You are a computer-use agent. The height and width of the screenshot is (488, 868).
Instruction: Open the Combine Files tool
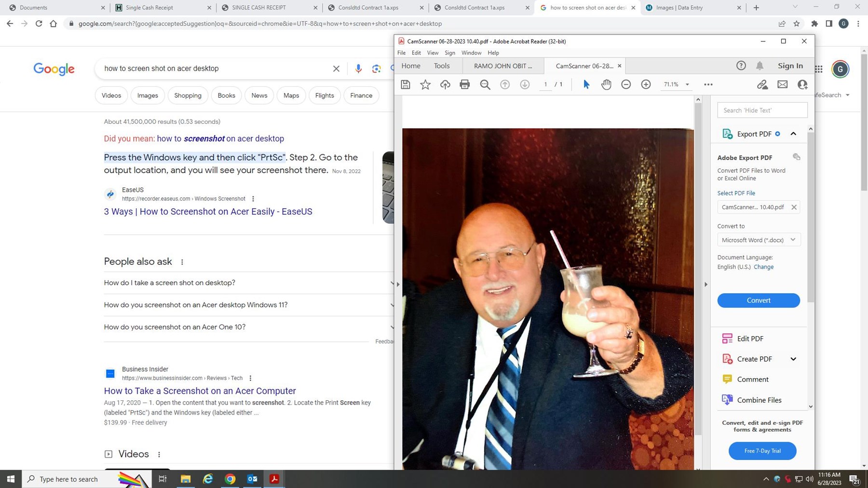pyautogui.click(x=759, y=400)
